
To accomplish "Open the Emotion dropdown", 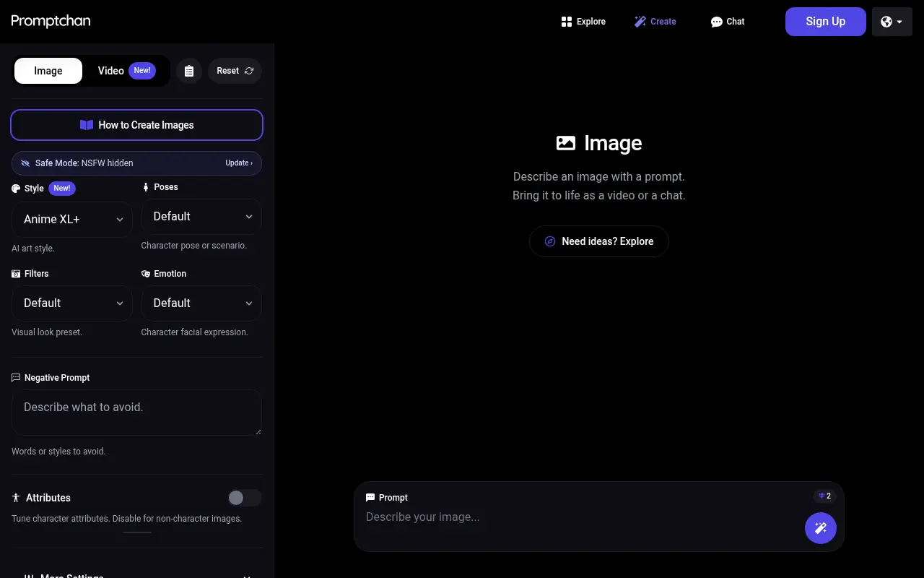I will tap(201, 303).
